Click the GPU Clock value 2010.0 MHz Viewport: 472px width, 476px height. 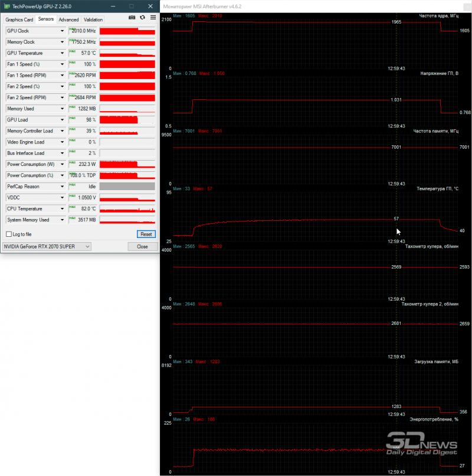click(83, 31)
